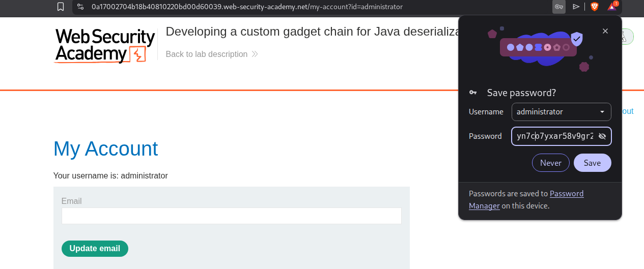644x269 pixels.
Task: Click Never to decline saving password
Action: 550,163
